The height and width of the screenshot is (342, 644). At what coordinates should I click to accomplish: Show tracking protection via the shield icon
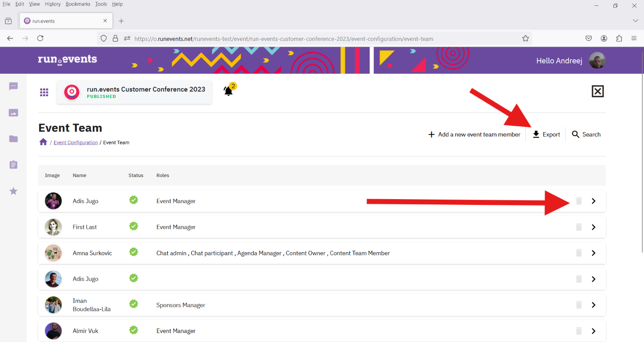click(103, 39)
